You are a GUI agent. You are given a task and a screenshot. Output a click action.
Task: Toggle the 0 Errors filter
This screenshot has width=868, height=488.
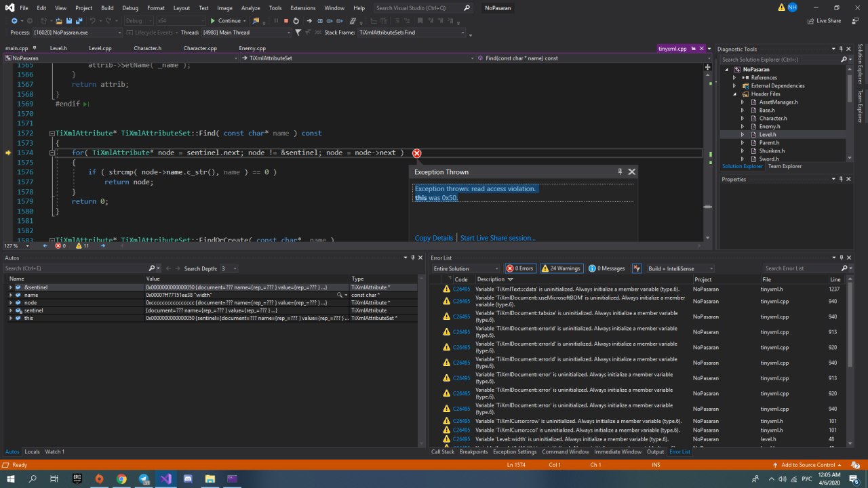click(x=520, y=268)
